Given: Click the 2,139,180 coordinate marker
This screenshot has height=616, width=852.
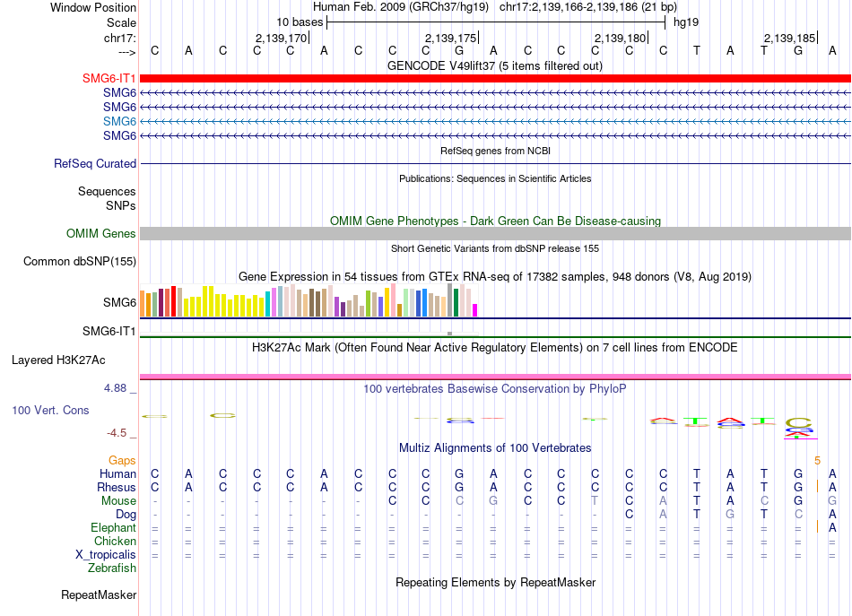Looking at the screenshot, I should click(x=621, y=38).
